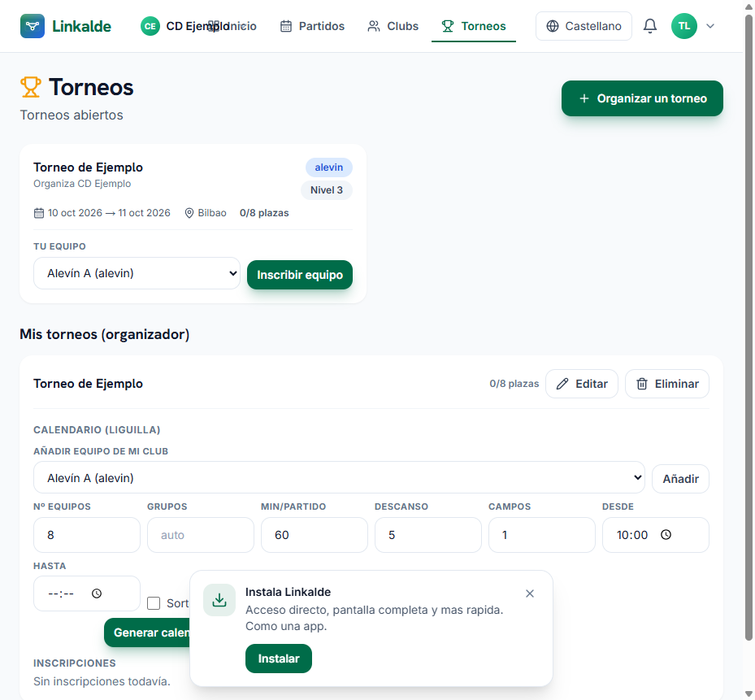
Task: Click the Editar button
Action: (x=582, y=384)
